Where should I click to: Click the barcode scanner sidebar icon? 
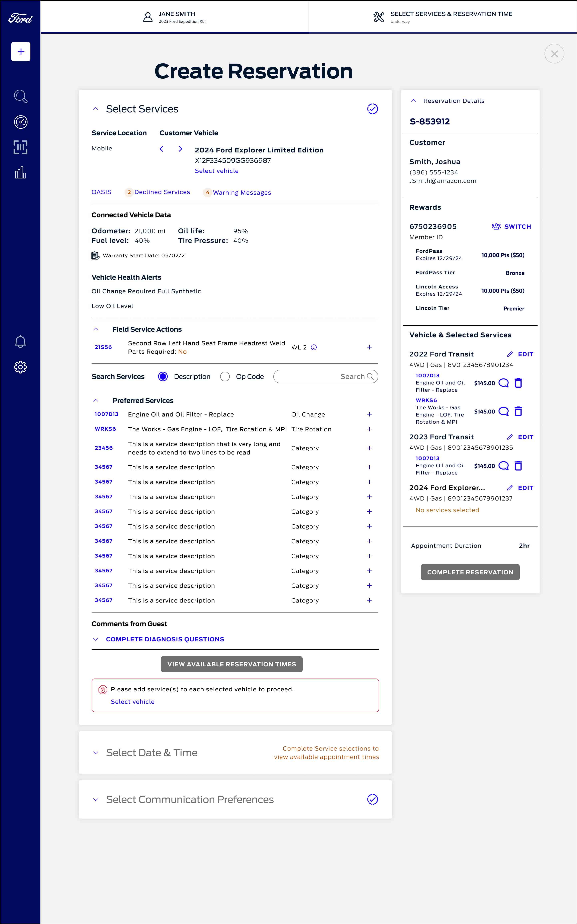coord(21,147)
